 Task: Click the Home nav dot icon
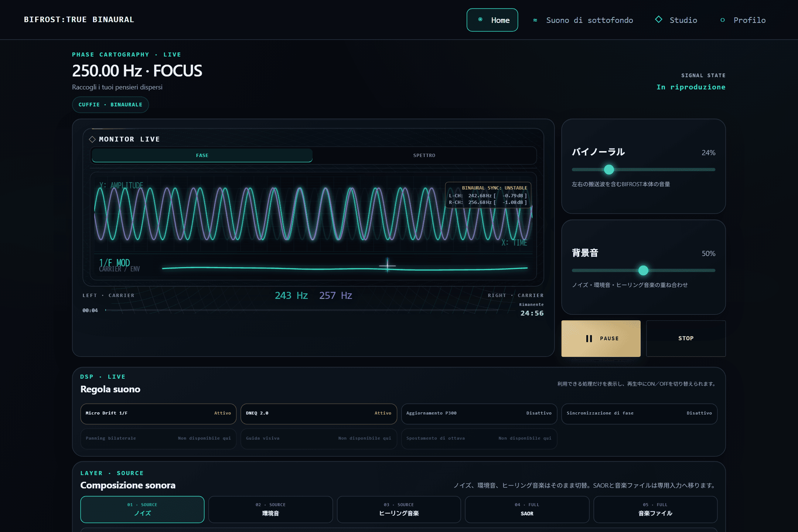(x=480, y=20)
